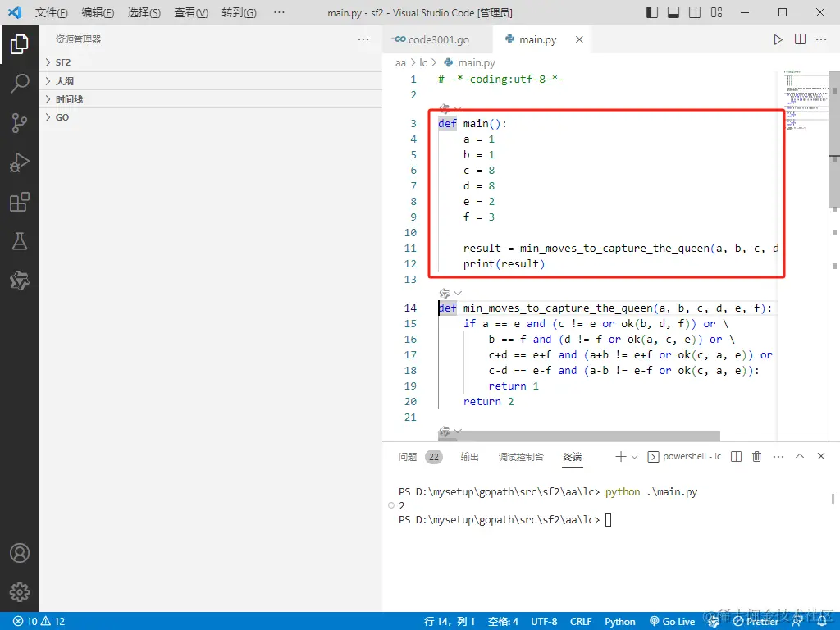Open customize layout icon in title bar
This screenshot has width=840, height=630.
pos(716,12)
